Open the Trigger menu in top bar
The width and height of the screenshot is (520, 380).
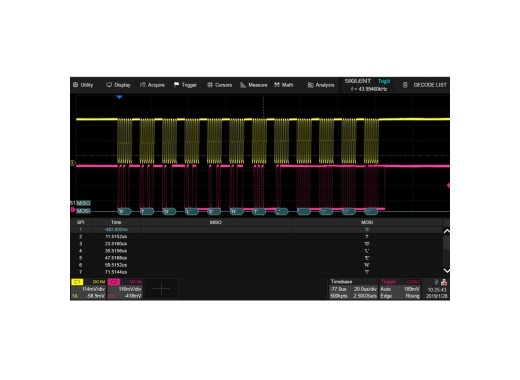pos(185,85)
